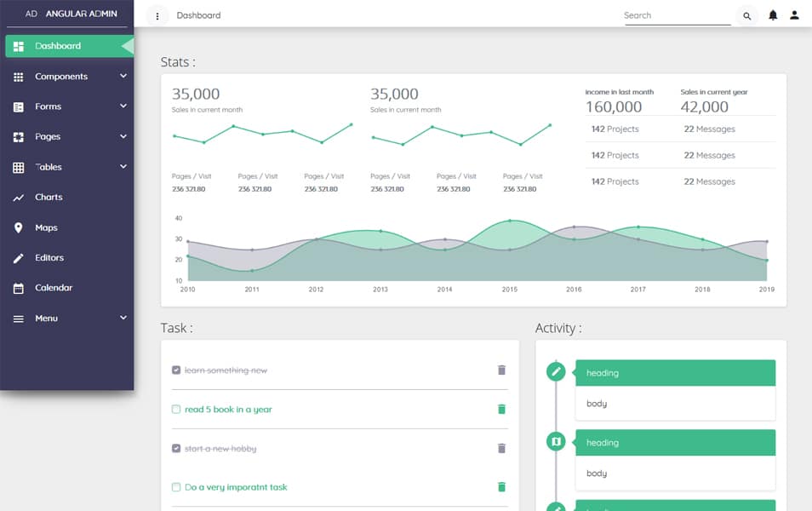Go to the Calendar page in sidebar
Screen dimensions: 812x511
coord(53,288)
